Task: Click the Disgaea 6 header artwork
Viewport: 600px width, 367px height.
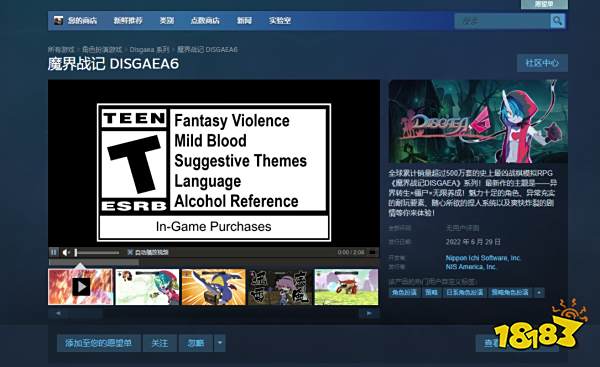Action: (x=478, y=121)
